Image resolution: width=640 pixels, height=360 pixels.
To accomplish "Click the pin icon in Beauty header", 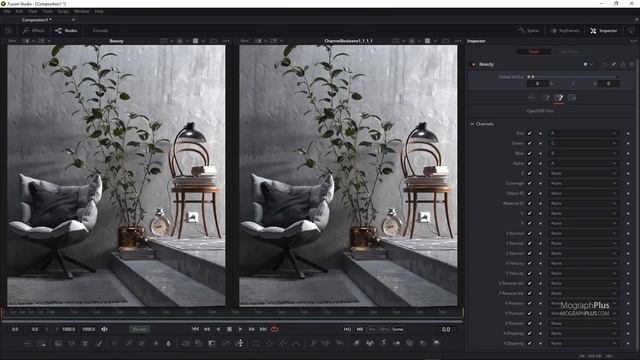I will point(613,64).
